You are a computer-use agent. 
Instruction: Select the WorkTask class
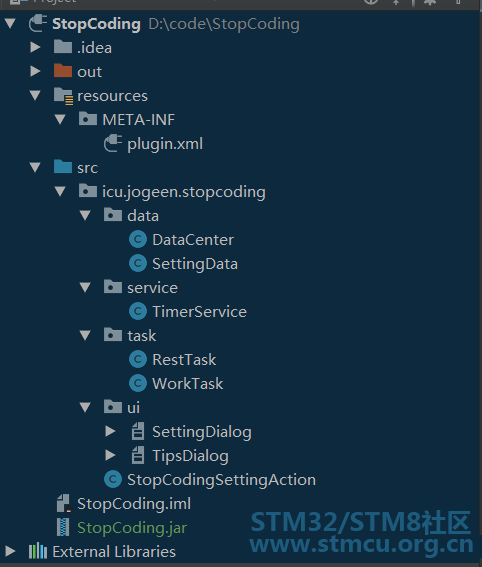[x=188, y=384]
